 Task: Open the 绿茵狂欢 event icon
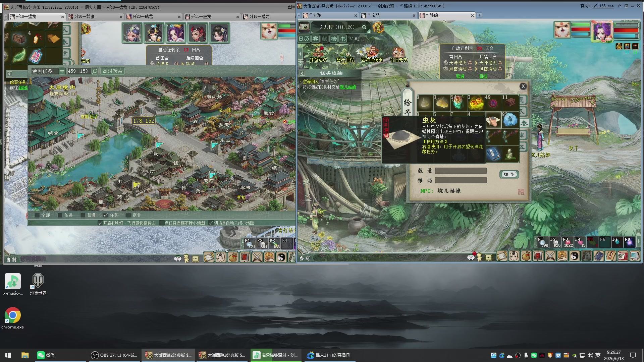(318, 54)
